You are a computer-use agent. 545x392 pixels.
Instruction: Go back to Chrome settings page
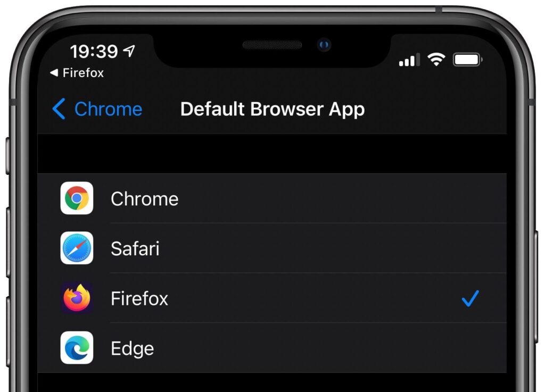(x=108, y=109)
